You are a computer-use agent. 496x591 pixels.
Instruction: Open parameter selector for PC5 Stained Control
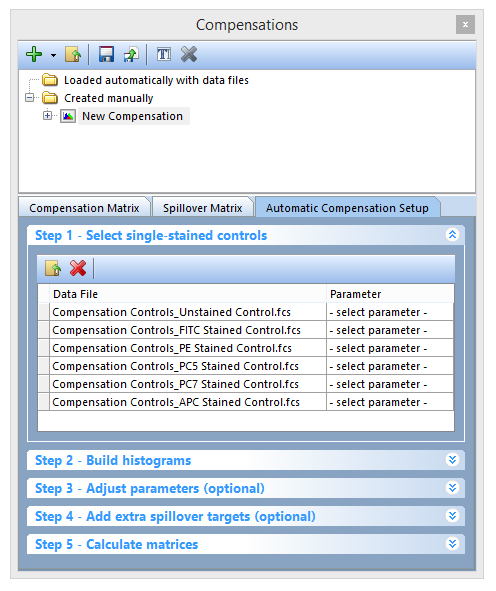(390, 366)
